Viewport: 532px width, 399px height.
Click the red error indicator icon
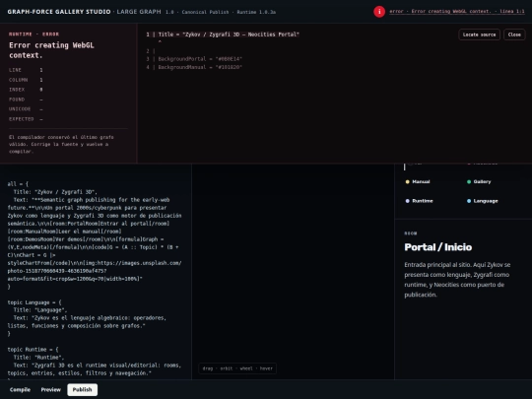[379, 12]
